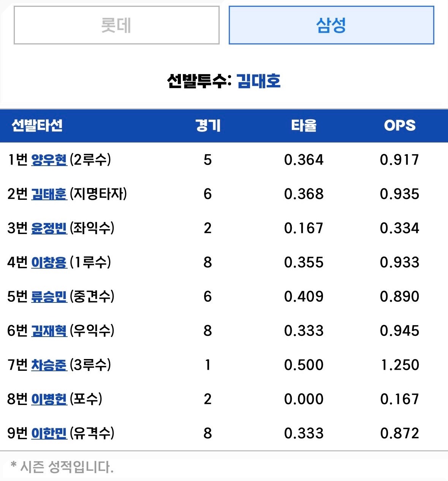Open catcher 이병헌's player link
448x481 pixels.
click(x=49, y=399)
